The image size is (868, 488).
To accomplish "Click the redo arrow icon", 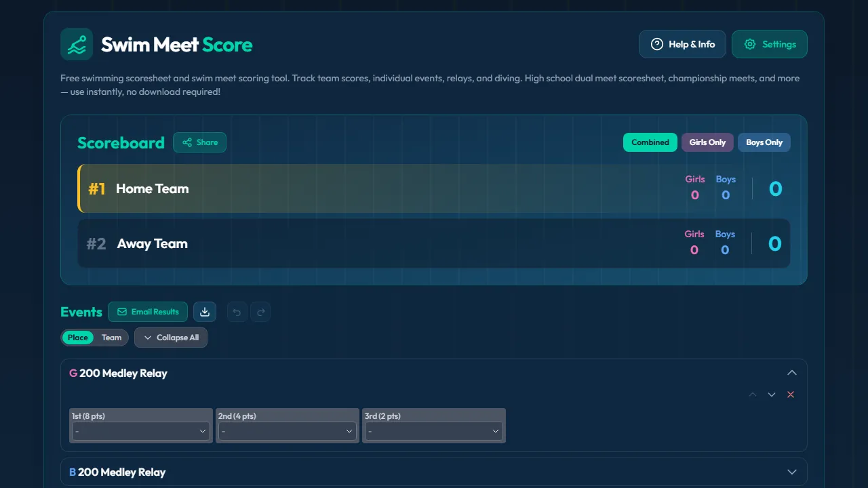I will point(261,312).
